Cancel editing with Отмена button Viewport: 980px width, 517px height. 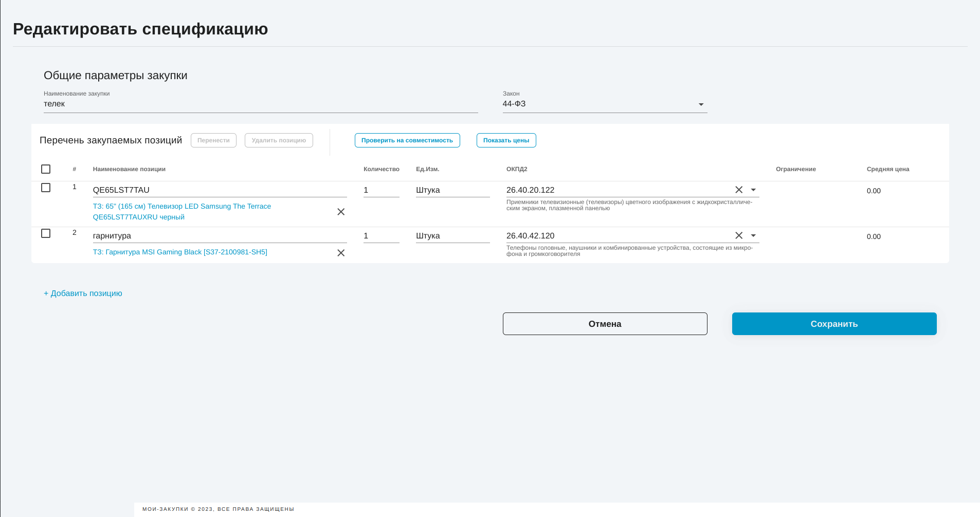point(605,324)
